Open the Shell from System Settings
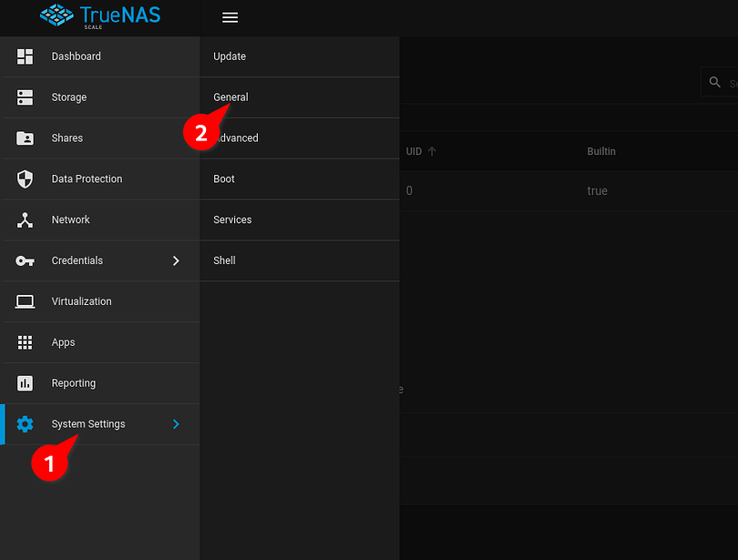This screenshot has width=738, height=560. click(x=224, y=260)
